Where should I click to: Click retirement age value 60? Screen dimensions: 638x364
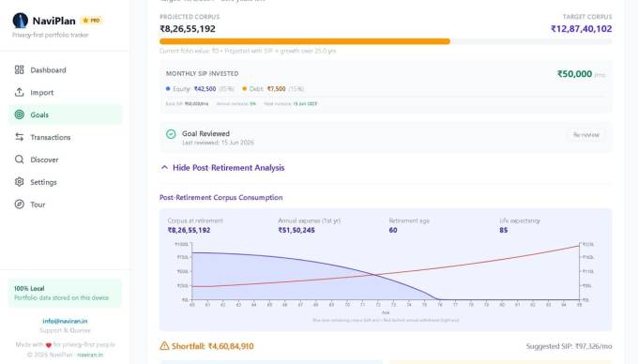click(393, 230)
